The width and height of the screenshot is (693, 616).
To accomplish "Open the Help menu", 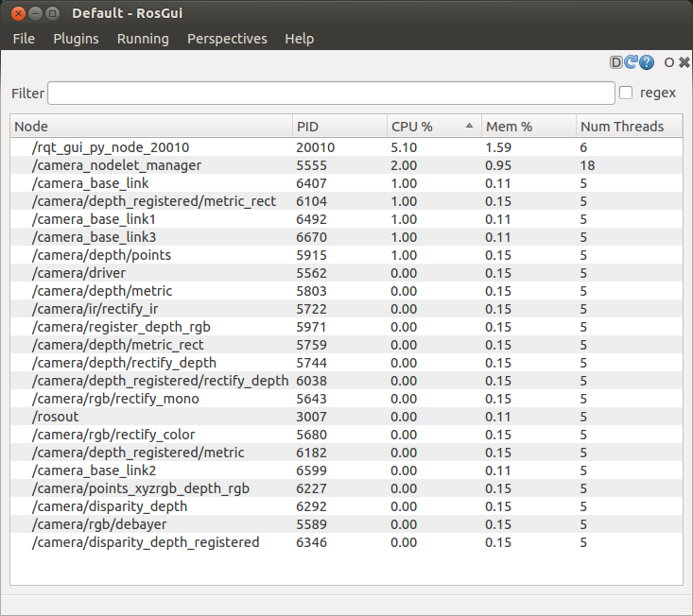I will point(299,39).
